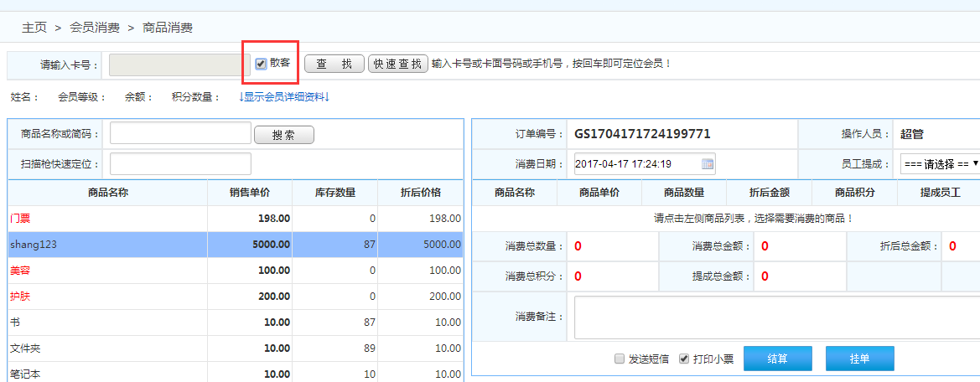Click the 扫描枪快速定位 scanner input field
The image size is (980, 382).
180,164
